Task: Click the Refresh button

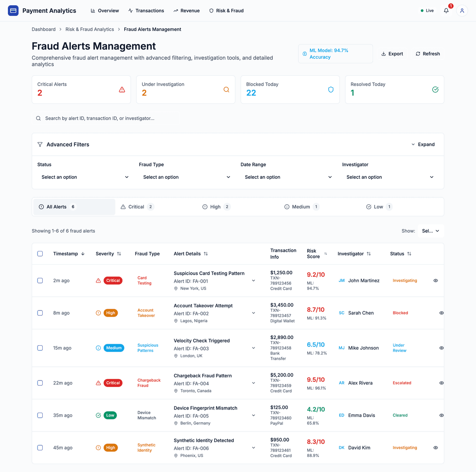Action: (427, 53)
